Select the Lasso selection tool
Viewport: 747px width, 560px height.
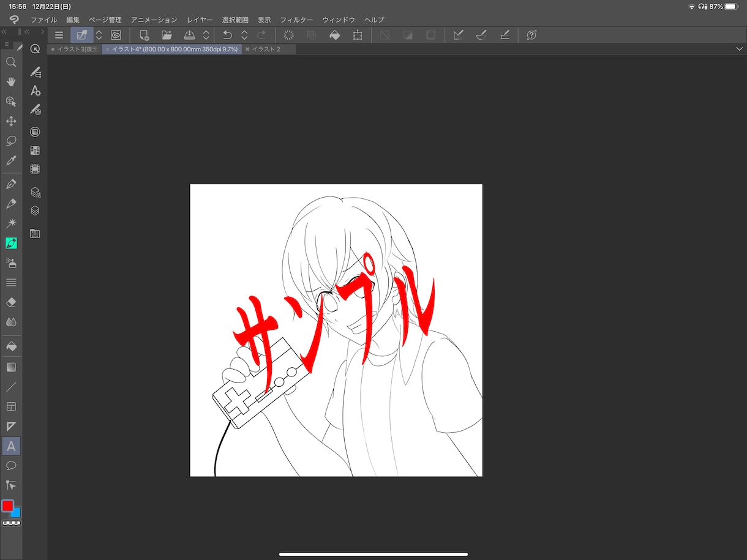pos(11,141)
